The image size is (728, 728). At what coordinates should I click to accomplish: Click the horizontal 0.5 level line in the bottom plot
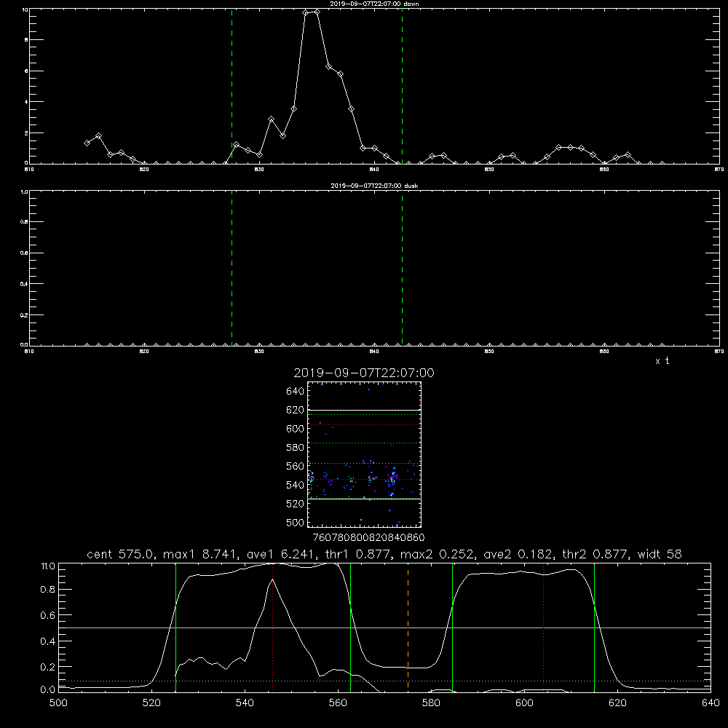(384, 628)
